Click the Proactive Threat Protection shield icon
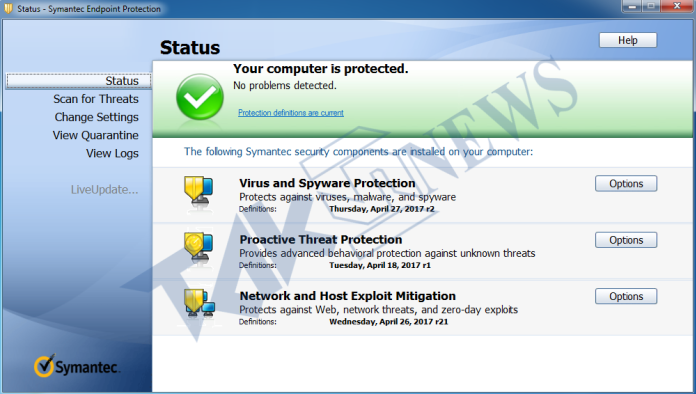This screenshot has height=394, width=696. pos(198,248)
